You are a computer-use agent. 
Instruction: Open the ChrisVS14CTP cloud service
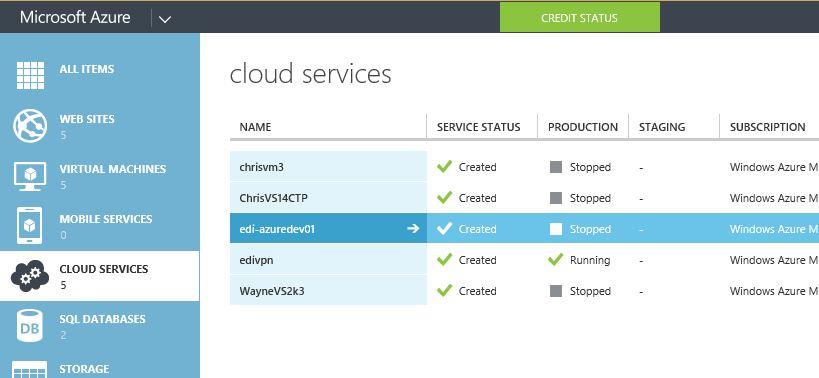(270, 198)
